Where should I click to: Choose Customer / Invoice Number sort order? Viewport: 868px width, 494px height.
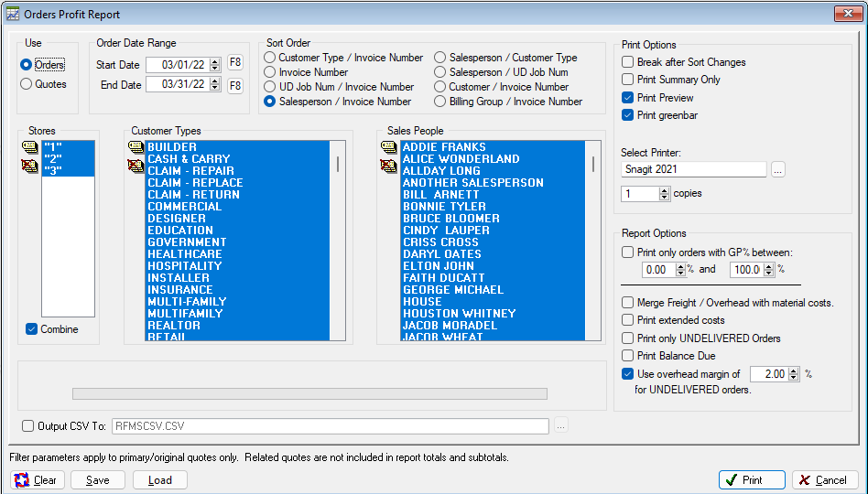[440, 87]
